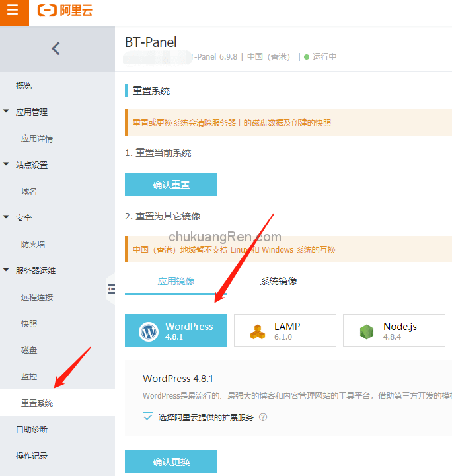Switch to the 系统镜像 tab
Image resolution: width=452 pixels, height=476 pixels.
(x=278, y=281)
